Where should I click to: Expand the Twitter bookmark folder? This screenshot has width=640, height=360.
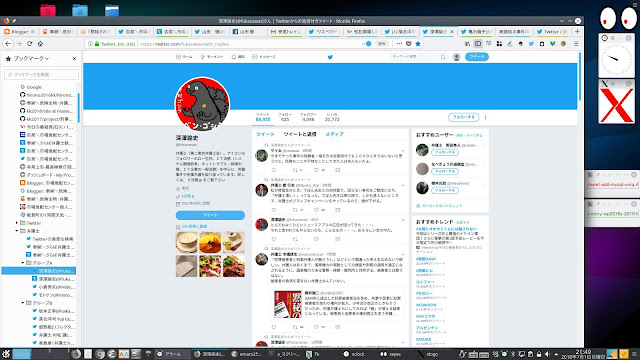click(17, 223)
